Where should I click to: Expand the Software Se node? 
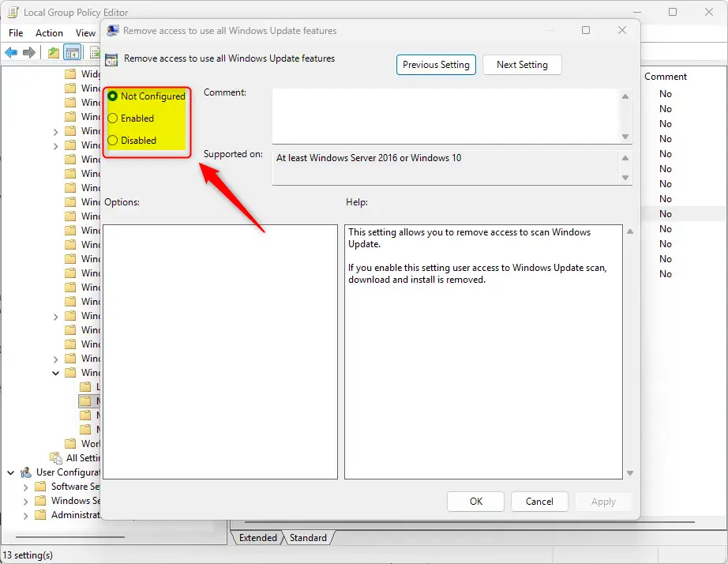coord(25,487)
